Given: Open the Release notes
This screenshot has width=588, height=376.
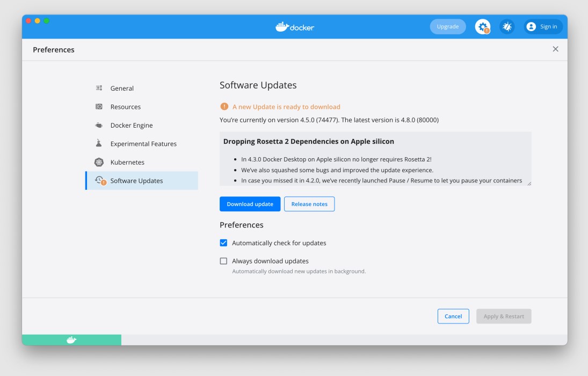Looking at the screenshot, I should pos(309,204).
